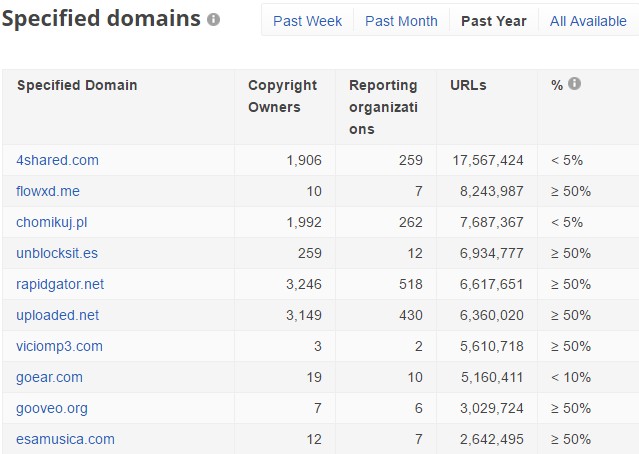Click the Reporting organizations column header

pyautogui.click(x=383, y=106)
